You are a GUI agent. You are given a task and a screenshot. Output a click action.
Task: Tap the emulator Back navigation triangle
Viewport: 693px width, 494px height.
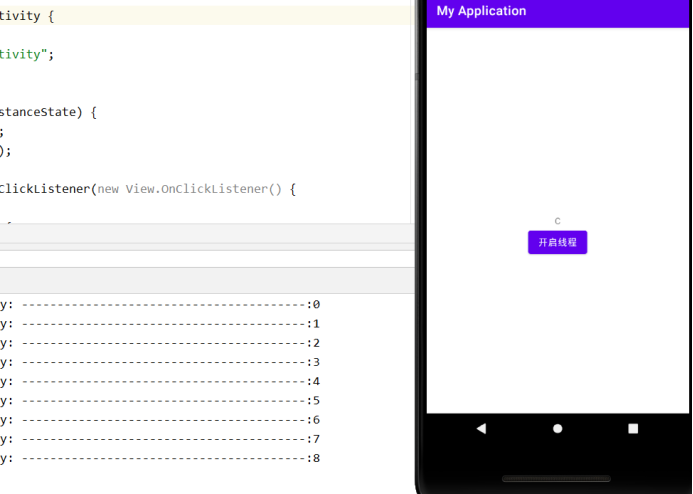(x=481, y=428)
